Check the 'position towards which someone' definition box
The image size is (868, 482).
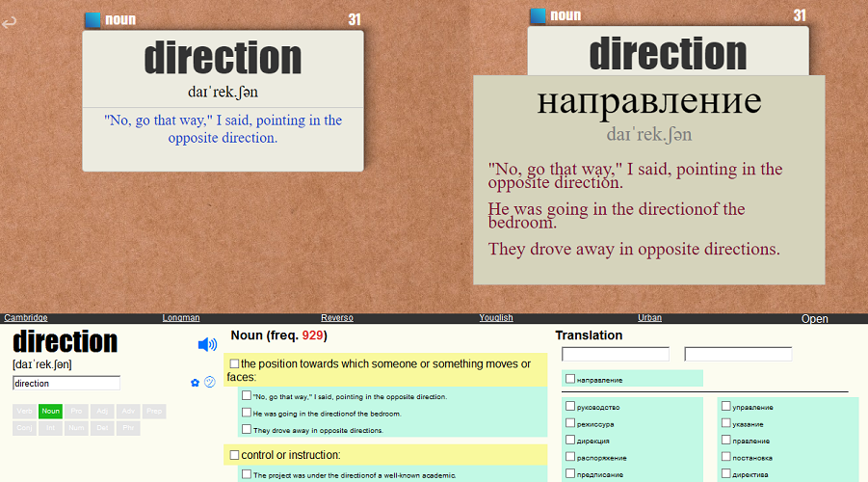[235, 363]
